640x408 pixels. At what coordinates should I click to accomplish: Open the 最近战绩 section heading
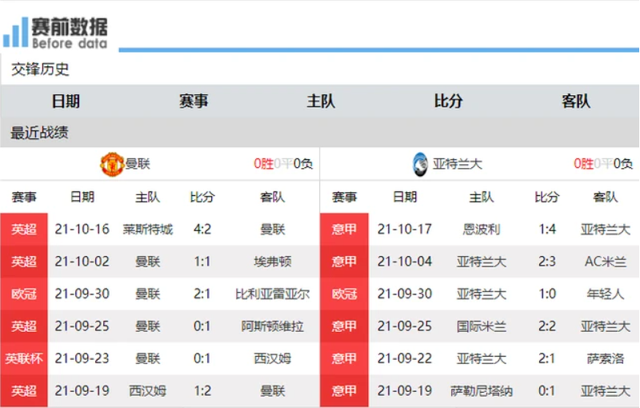[39, 133]
